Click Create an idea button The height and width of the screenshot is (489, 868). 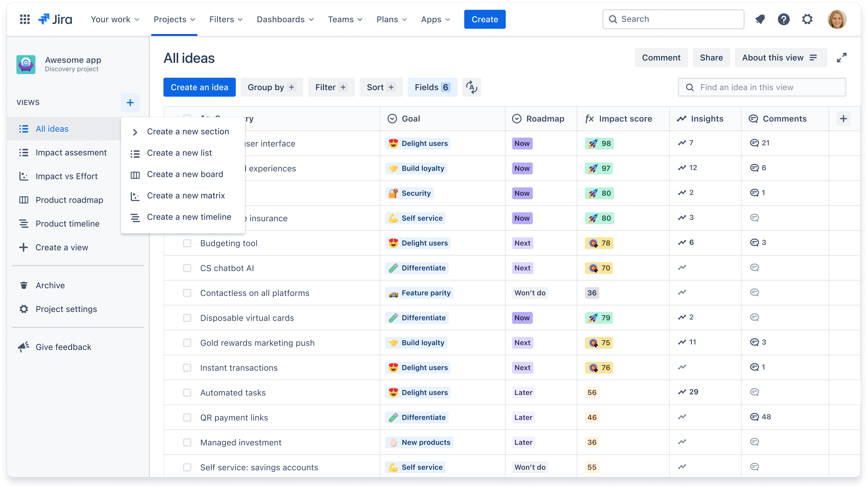[200, 87]
